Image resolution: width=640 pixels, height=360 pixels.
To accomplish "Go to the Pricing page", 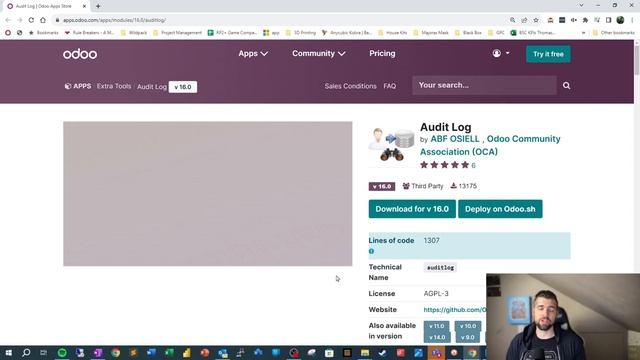I will tap(382, 53).
